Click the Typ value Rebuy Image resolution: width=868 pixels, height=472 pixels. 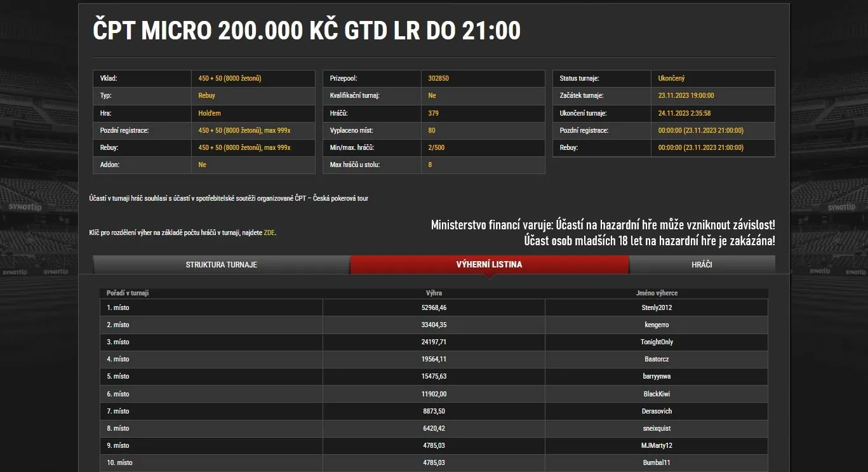coord(207,96)
